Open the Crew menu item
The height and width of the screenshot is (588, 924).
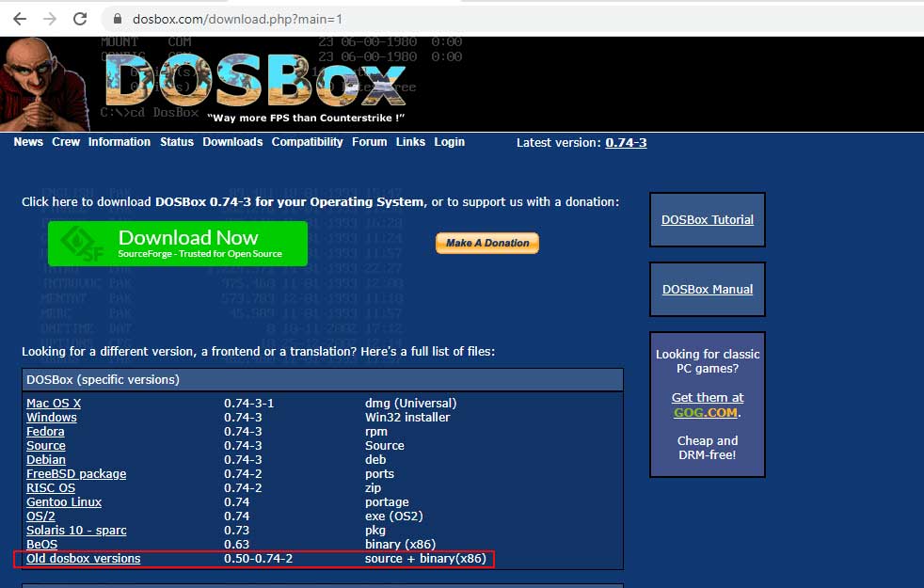pos(66,142)
